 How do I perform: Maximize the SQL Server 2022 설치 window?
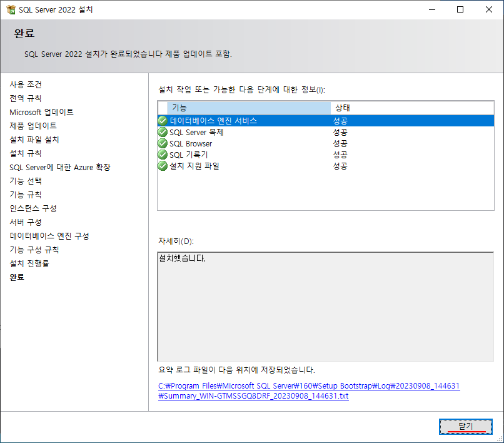(x=460, y=9)
